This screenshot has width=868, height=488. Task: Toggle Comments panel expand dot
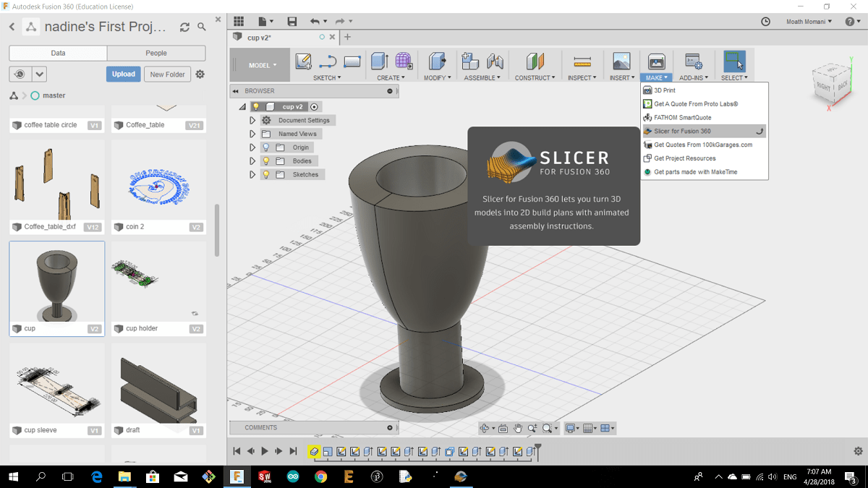pyautogui.click(x=390, y=428)
